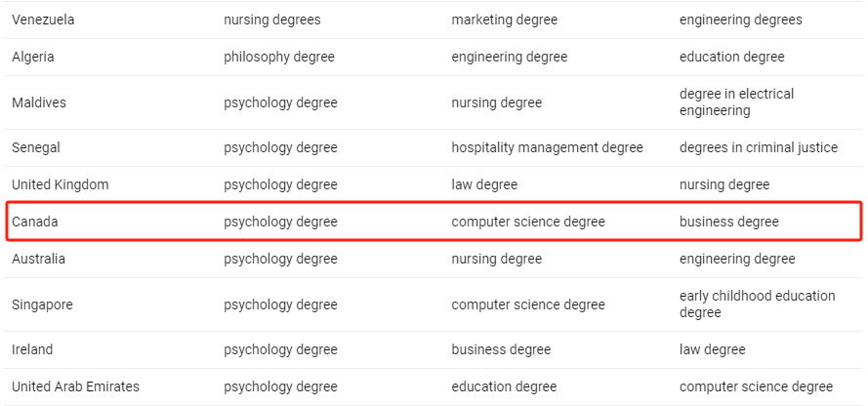This screenshot has height=406, width=868.
Task: Select Canada in the highlighted row
Action: pyautogui.click(x=35, y=222)
